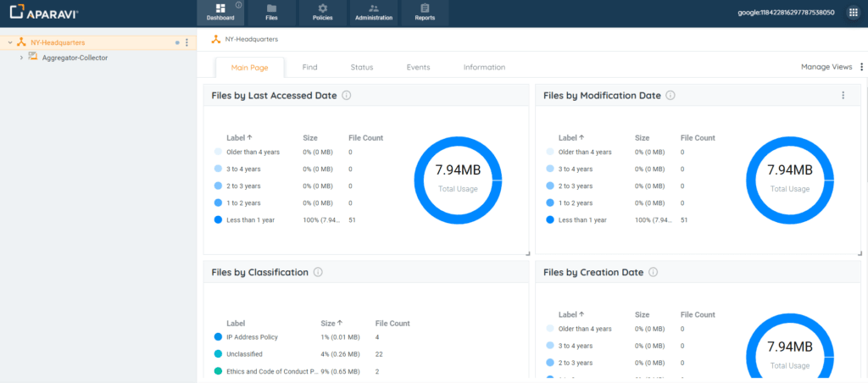868x383 pixels.
Task: Open the Manage Views three-dot menu
Action: click(x=861, y=67)
